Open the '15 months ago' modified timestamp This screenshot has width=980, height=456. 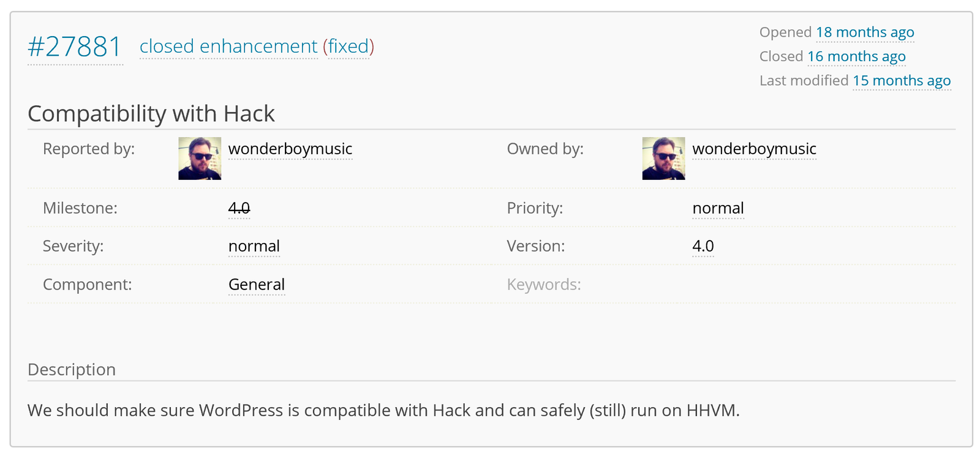(x=902, y=81)
